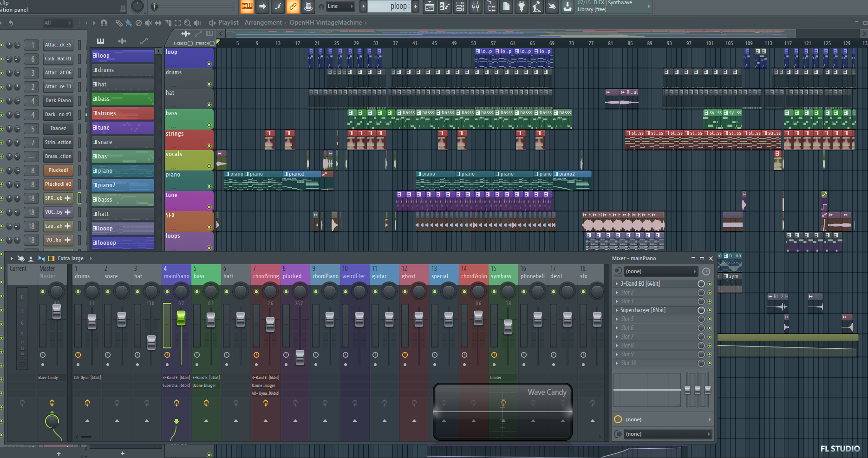Select the Mute tool in playlist toolbar

tap(148, 22)
